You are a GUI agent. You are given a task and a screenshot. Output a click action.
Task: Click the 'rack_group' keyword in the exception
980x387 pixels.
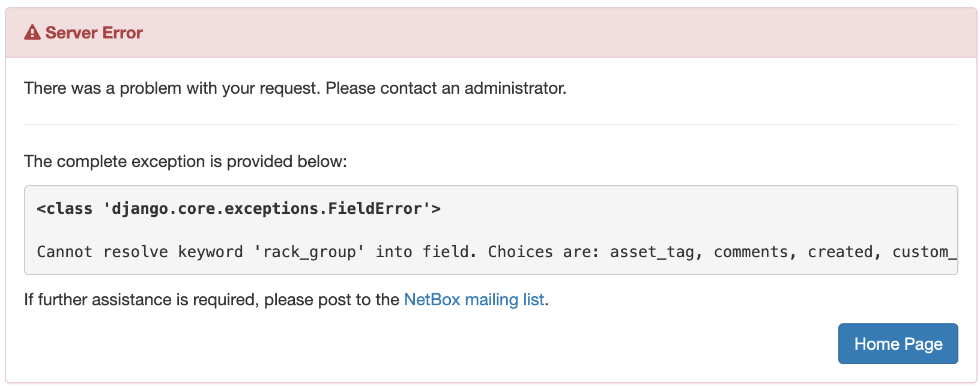pyautogui.click(x=310, y=252)
